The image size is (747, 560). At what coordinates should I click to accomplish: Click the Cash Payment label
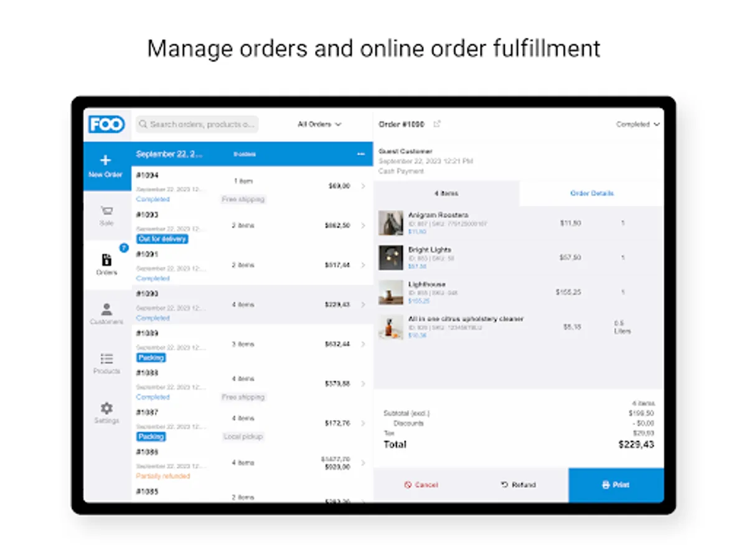pos(402,171)
